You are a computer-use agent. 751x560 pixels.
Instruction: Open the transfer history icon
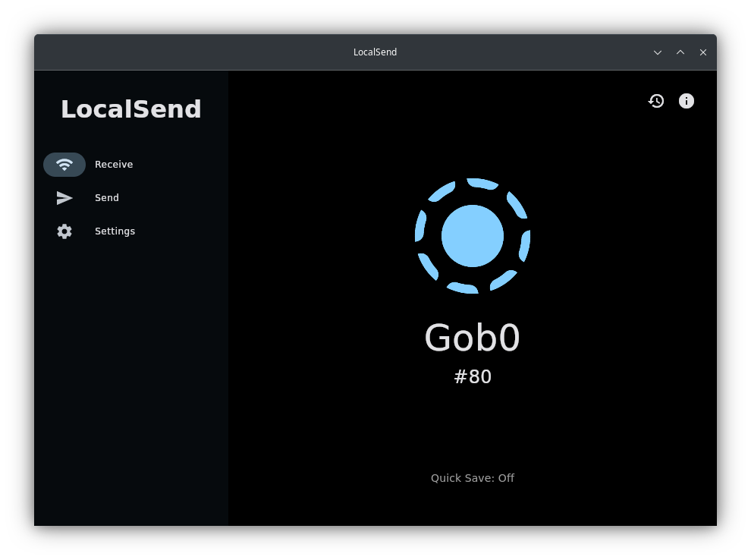(656, 101)
